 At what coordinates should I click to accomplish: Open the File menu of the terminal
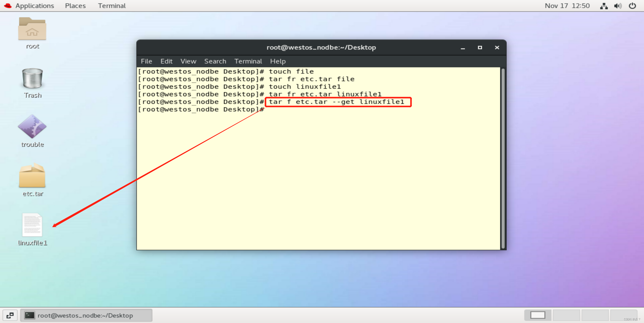pyautogui.click(x=146, y=61)
